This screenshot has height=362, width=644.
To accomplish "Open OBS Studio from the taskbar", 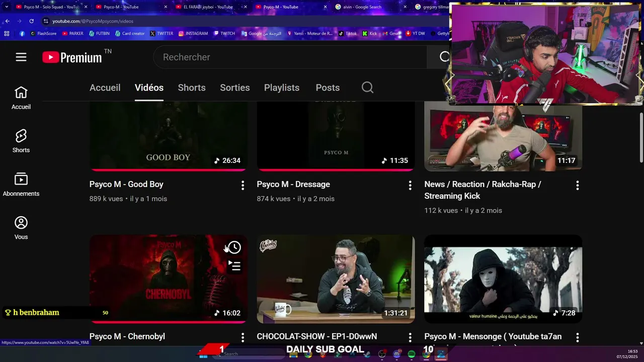I will (x=382, y=354).
